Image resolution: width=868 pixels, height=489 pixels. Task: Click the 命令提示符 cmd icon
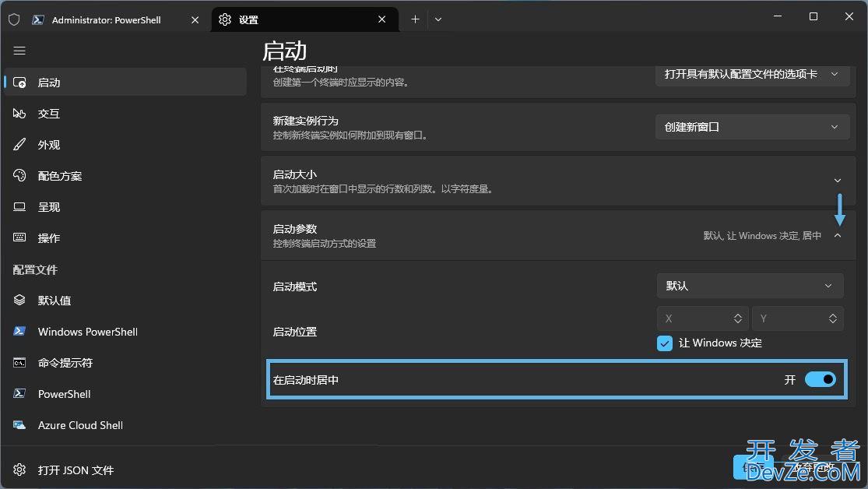pos(19,363)
